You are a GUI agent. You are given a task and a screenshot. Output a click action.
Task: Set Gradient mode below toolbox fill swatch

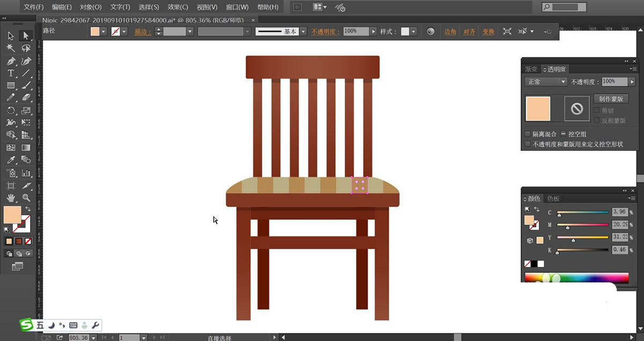click(x=18, y=241)
